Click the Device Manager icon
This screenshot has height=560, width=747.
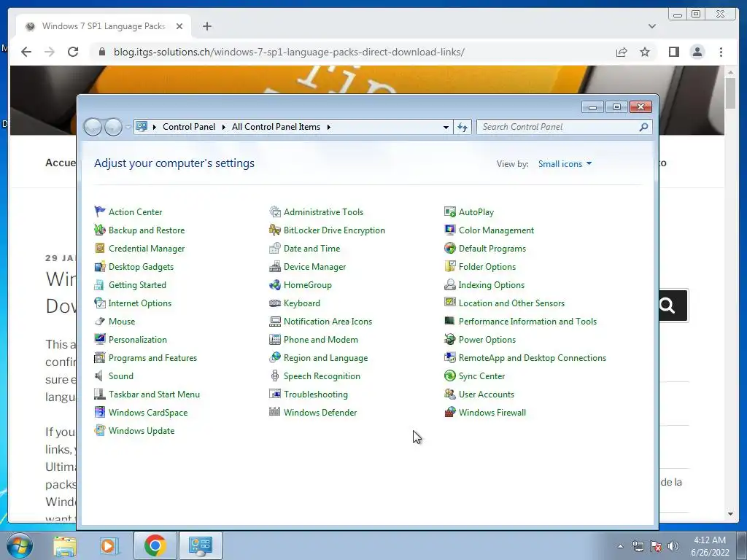point(275,267)
